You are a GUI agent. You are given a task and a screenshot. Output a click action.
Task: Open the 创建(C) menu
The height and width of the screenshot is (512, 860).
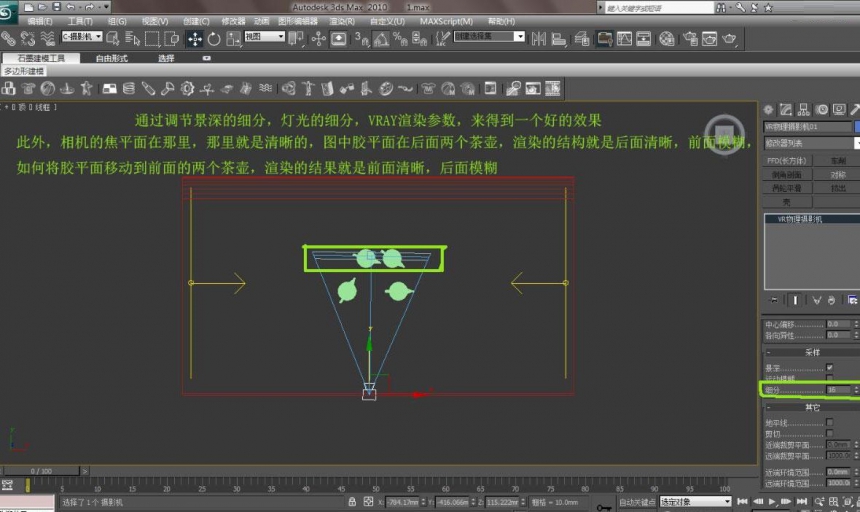pyautogui.click(x=196, y=21)
